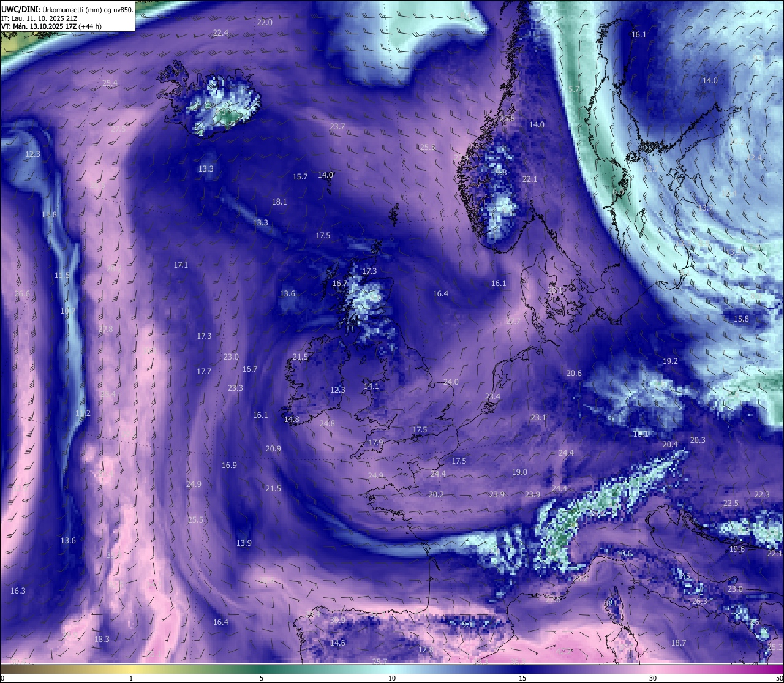The width and height of the screenshot is (784, 683).
Task: Click the 23.1 value label
Action: click(538, 417)
